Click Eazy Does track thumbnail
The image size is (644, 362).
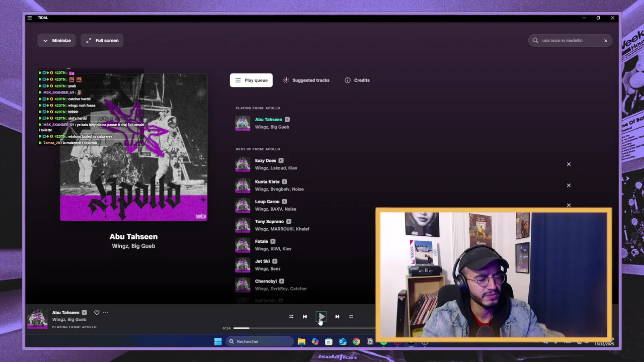pos(243,164)
